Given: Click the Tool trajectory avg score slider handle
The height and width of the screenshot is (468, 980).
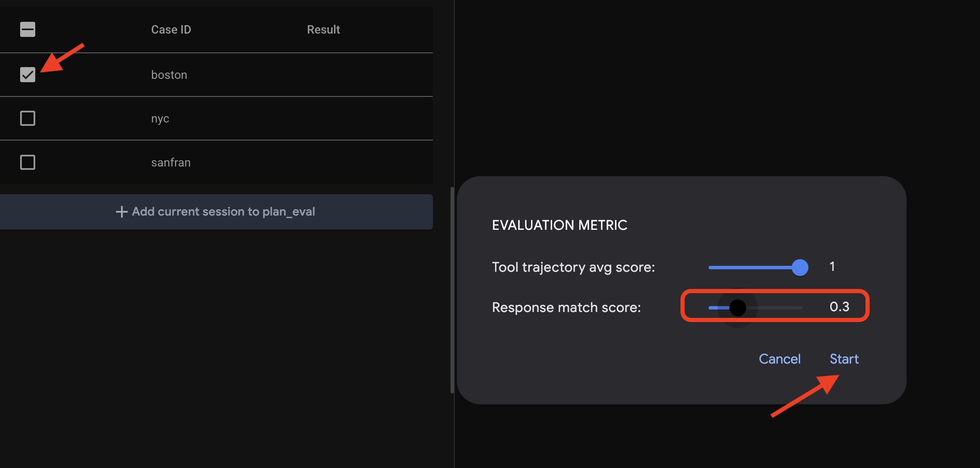Looking at the screenshot, I should [x=800, y=267].
